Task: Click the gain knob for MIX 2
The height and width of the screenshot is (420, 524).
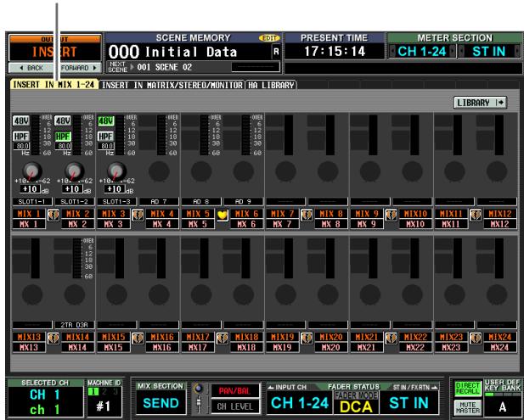Action: (74, 171)
